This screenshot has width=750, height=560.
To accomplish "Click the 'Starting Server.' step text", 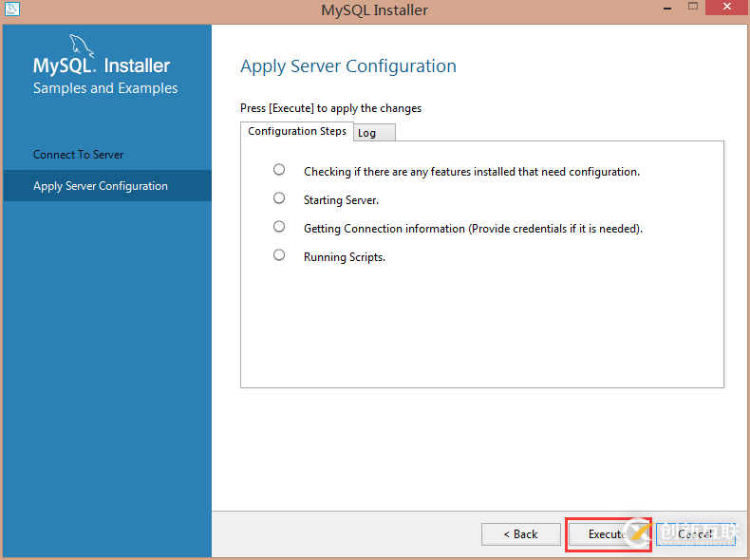I will coord(341,200).
